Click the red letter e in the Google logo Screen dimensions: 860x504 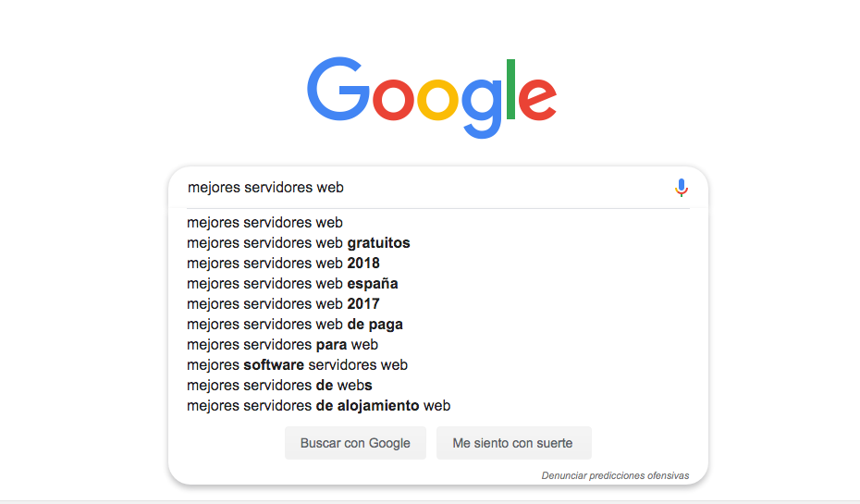(x=537, y=98)
